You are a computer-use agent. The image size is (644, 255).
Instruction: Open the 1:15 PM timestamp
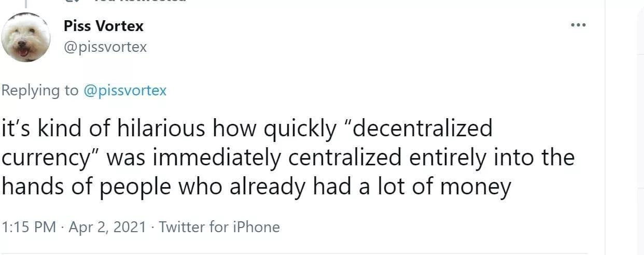coord(29,227)
